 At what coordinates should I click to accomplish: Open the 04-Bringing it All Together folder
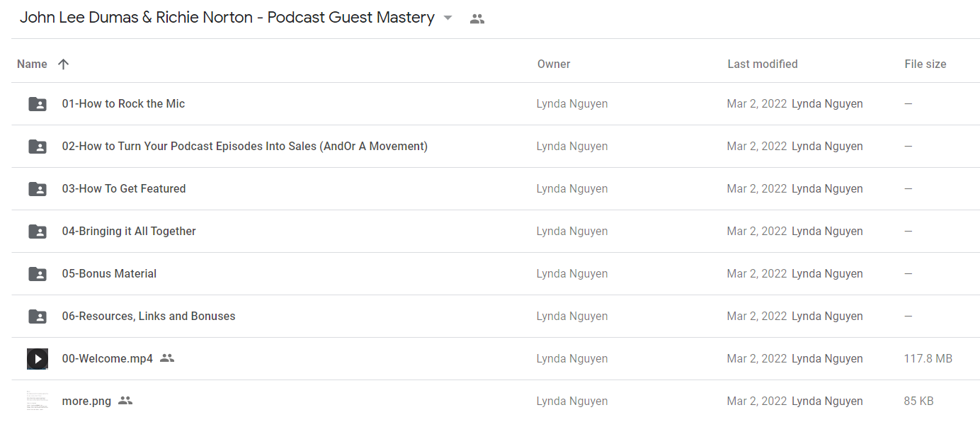click(x=129, y=232)
